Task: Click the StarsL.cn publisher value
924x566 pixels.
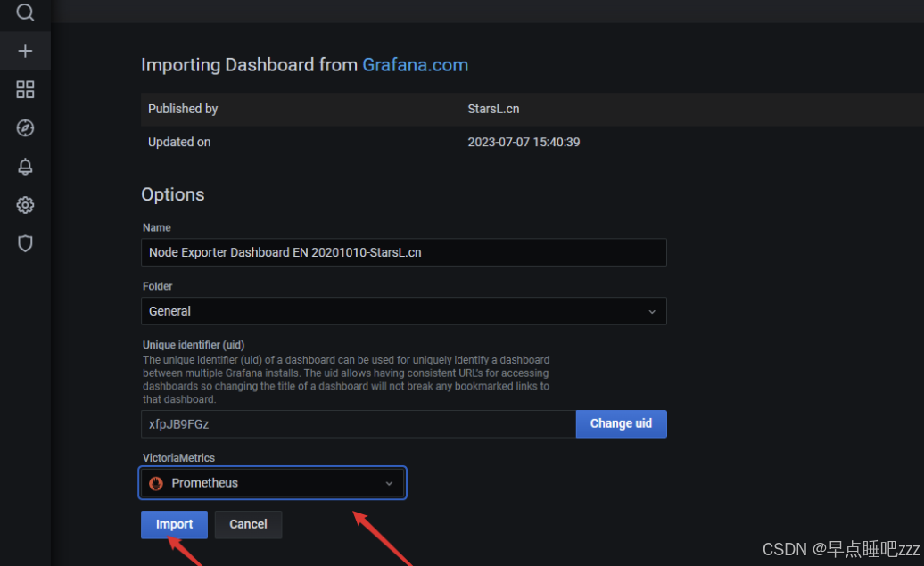Action: click(x=493, y=109)
